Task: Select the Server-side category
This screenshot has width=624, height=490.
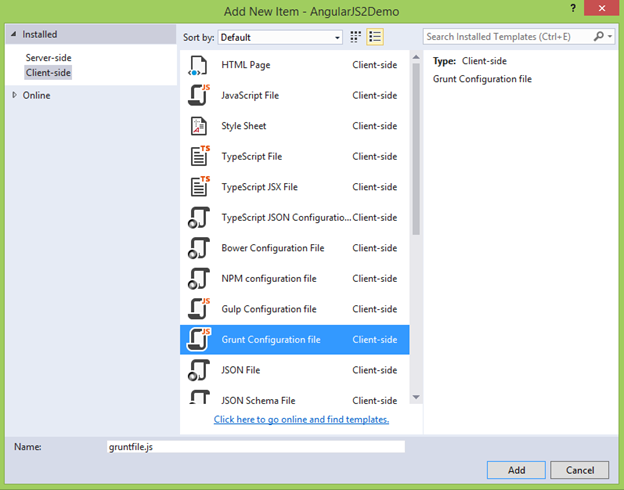Action: (48, 58)
